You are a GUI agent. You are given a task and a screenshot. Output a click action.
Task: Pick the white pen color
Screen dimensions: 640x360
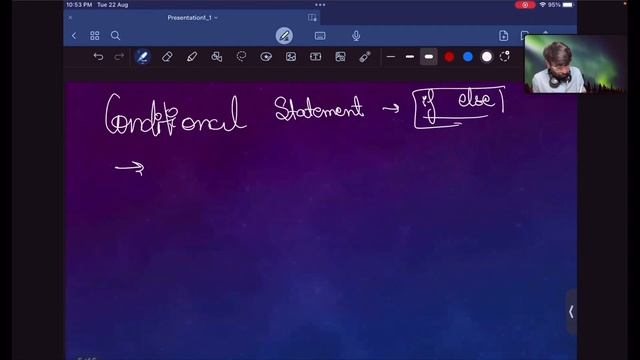point(487,57)
